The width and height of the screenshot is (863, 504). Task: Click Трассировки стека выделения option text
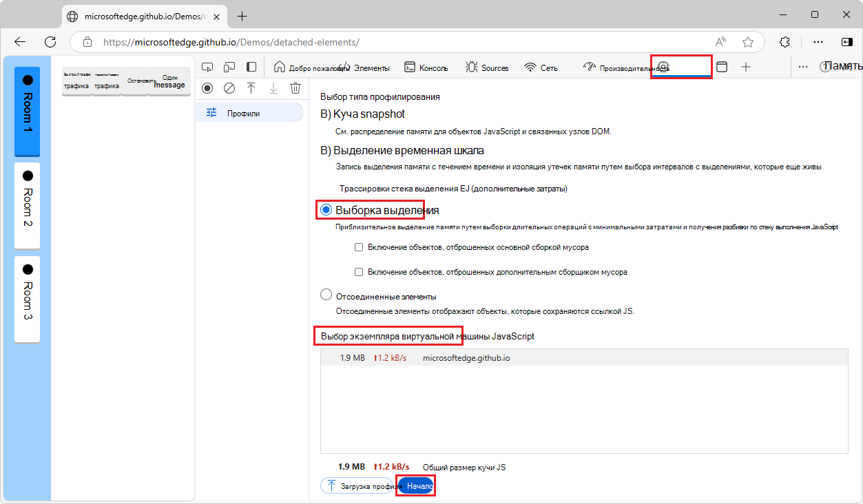453,188
